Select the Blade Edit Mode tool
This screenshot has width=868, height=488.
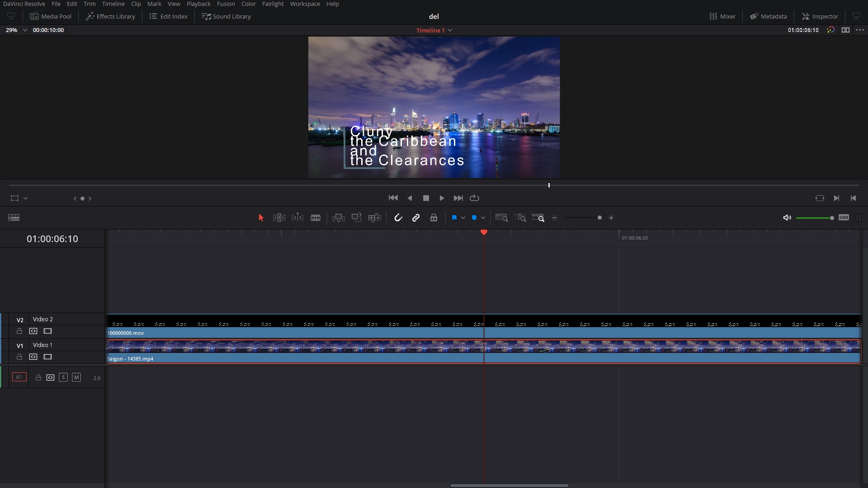[x=316, y=218]
